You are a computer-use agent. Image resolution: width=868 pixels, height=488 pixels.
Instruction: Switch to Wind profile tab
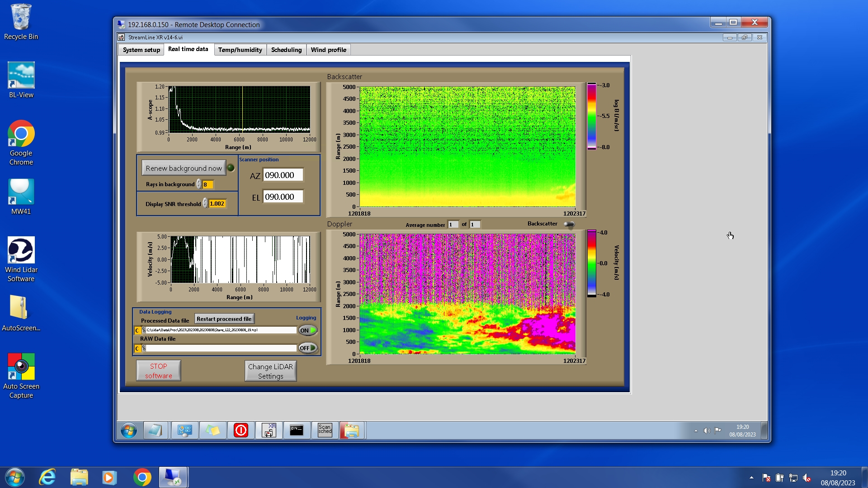[328, 50]
